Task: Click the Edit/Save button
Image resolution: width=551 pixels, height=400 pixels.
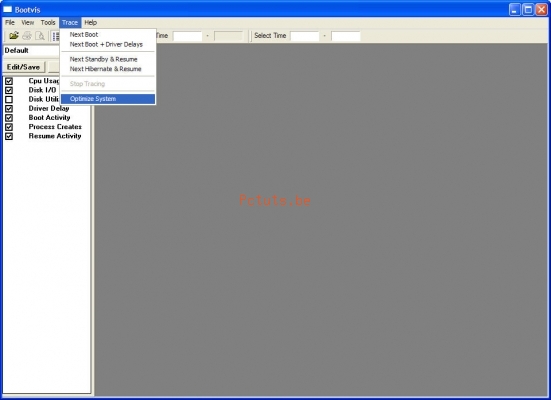Action: tap(24, 67)
